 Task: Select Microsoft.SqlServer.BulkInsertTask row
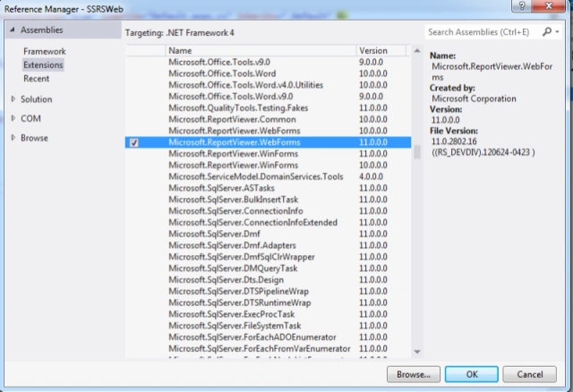tap(268, 200)
